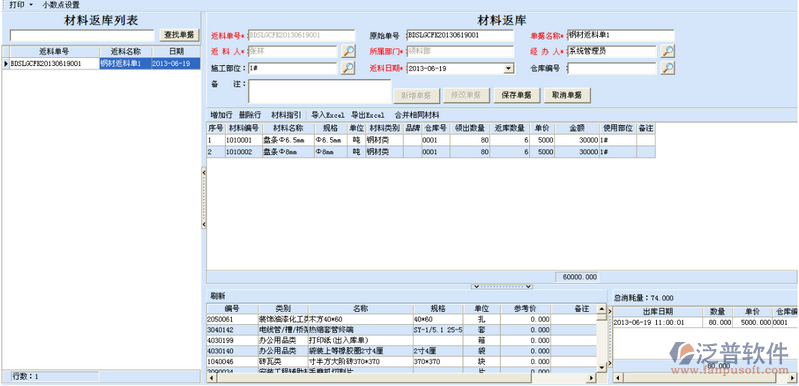Open the 退料日期 date dropdown

click(x=509, y=69)
